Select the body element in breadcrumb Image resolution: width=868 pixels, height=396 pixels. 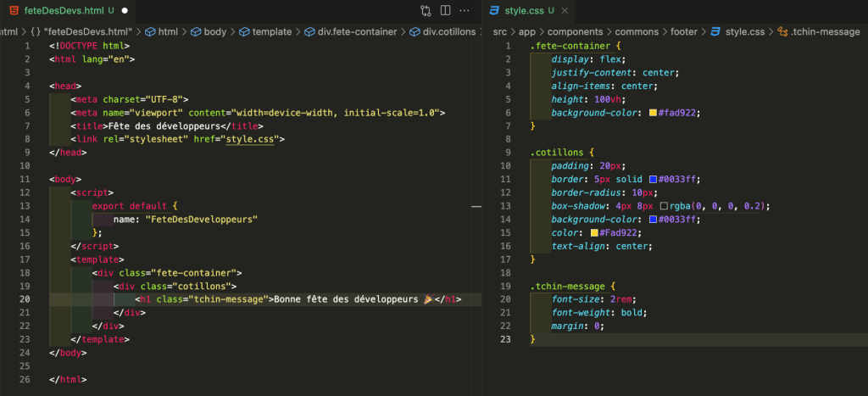(214, 31)
